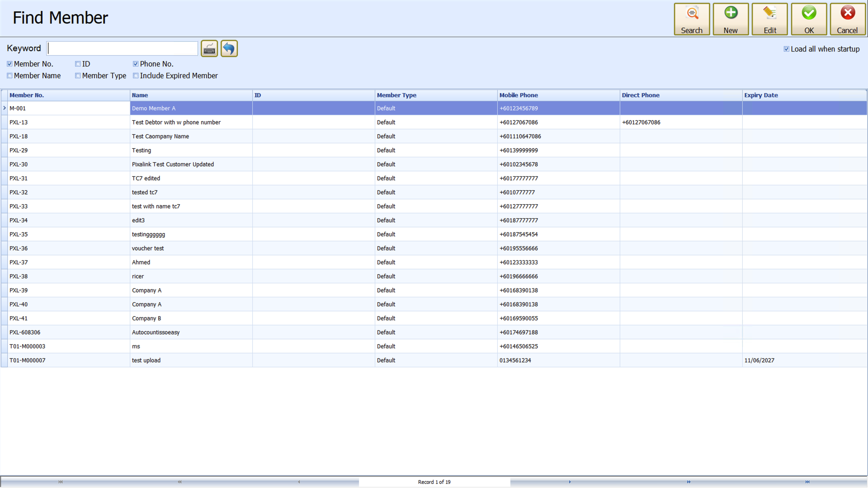Image resolution: width=868 pixels, height=488 pixels.
Task: Go to previous record navigator arrow
Action: click(299, 482)
